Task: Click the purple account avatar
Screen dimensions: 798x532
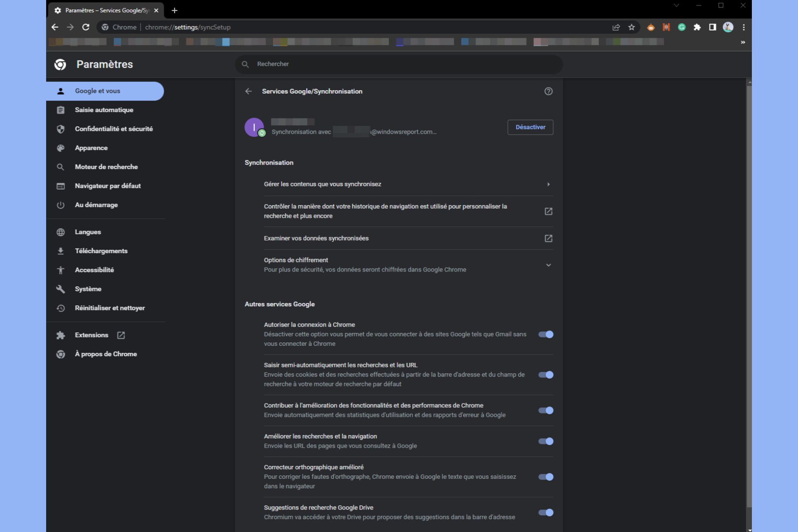Action: click(x=254, y=127)
